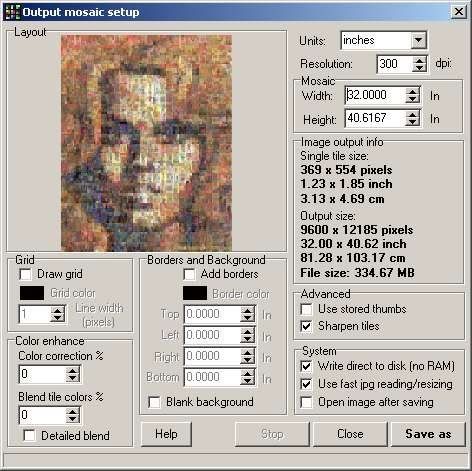The image size is (472, 471).
Task: Click the mosaic preview image in Layout
Action: pyautogui.click(x=146, y=143)
